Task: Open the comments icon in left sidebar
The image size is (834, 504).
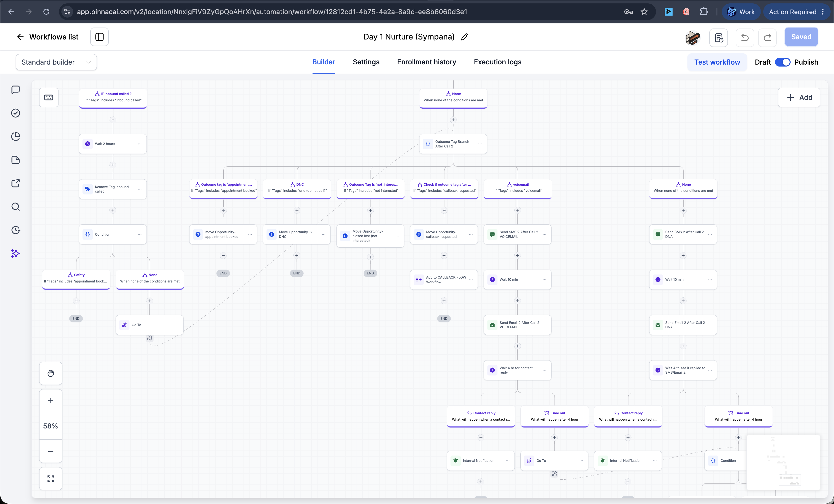Action: pos(16,90)
